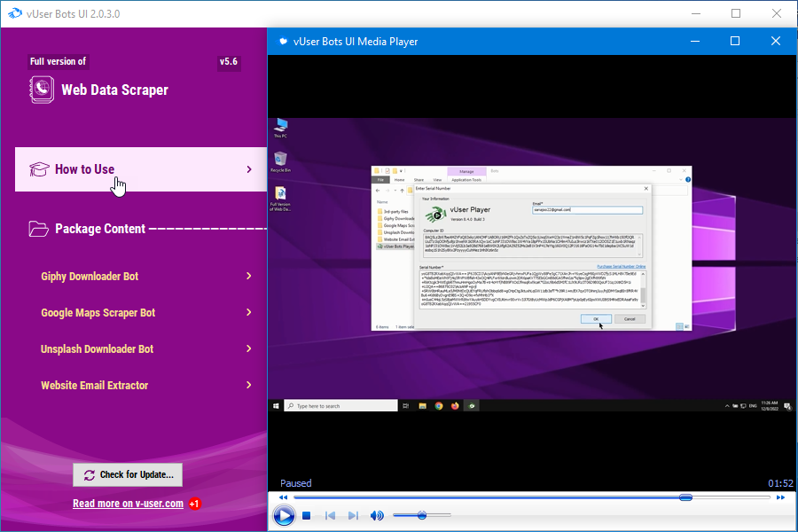
Task: Skip to the next track
Action: pos(353,516)
